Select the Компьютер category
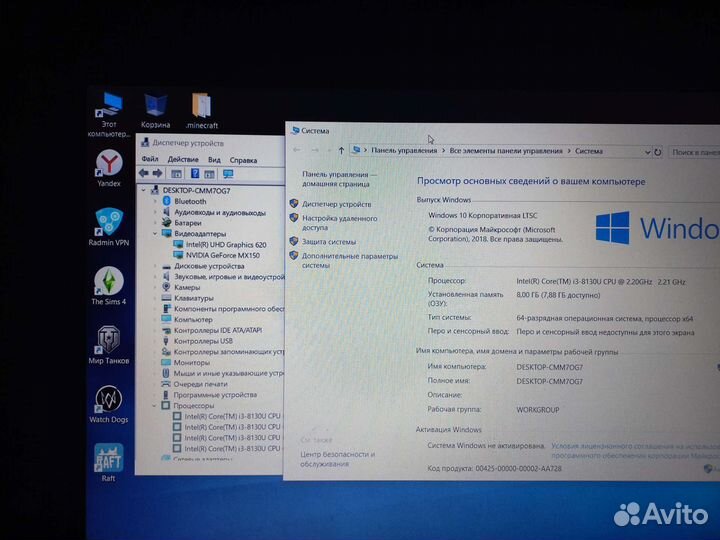 [x=193, y=320]
